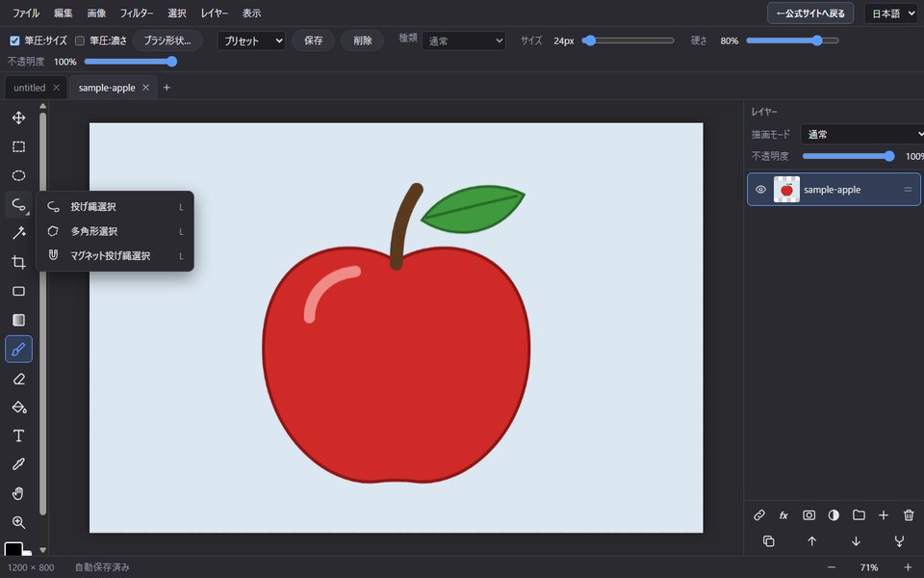
Task: Open the フィルター menu
Action: tap(137, 13)
